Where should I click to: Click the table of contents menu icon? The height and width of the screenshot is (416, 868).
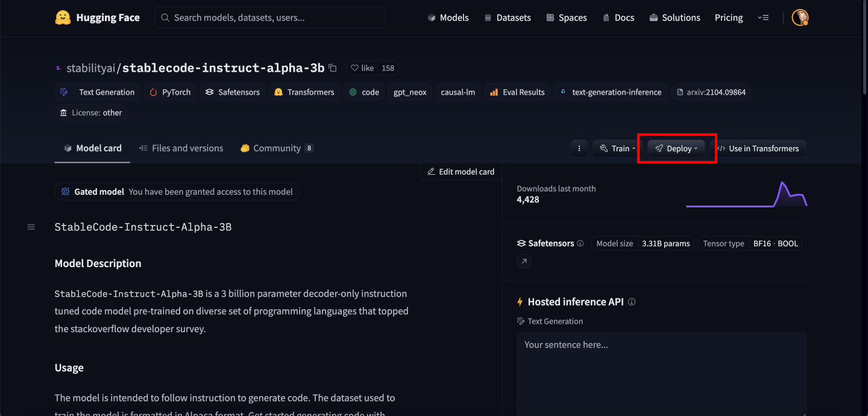(x=31, y=227)
